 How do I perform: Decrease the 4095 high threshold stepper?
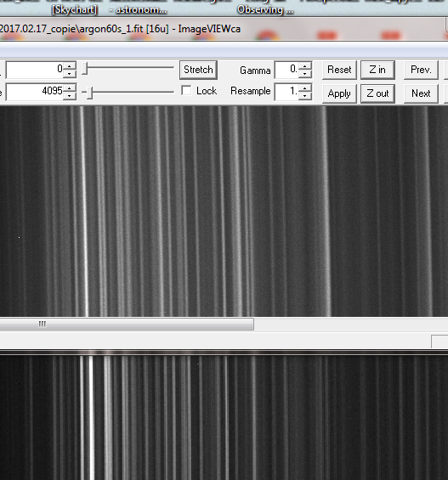[x=70, y=96]
